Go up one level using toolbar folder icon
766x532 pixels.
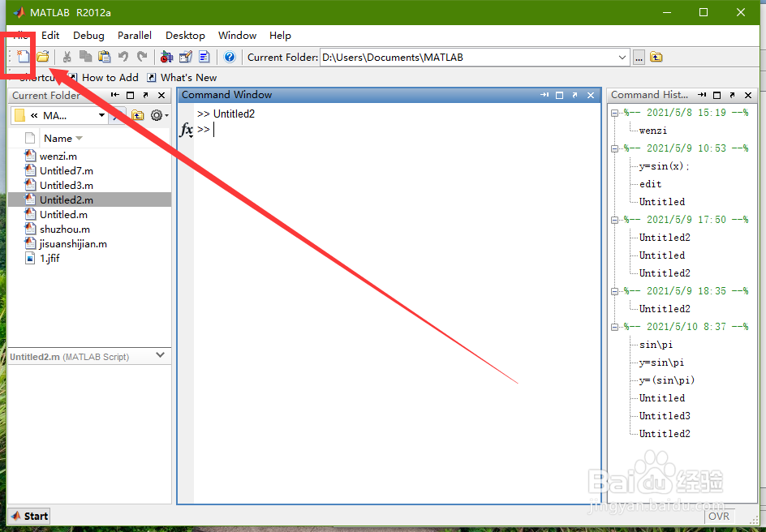[x=656, y=57]
